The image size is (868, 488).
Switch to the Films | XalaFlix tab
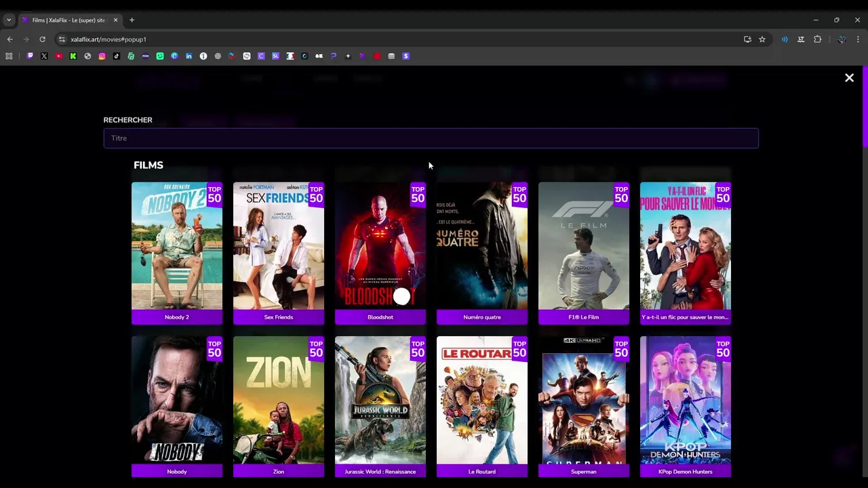coord(68,20)
